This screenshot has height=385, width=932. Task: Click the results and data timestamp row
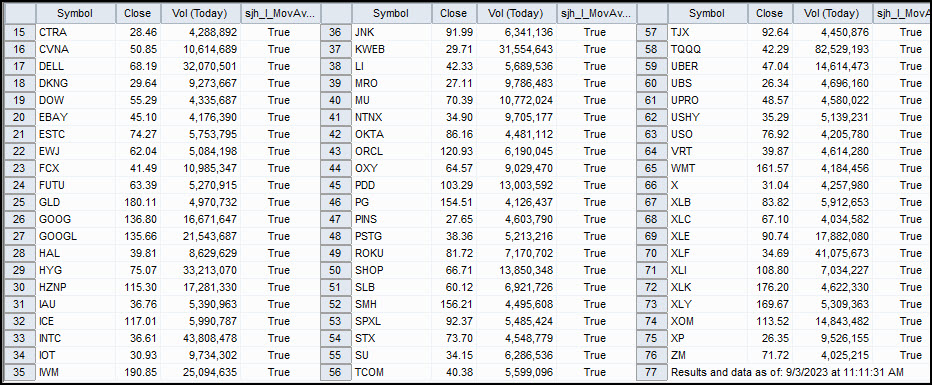[785, 372]
